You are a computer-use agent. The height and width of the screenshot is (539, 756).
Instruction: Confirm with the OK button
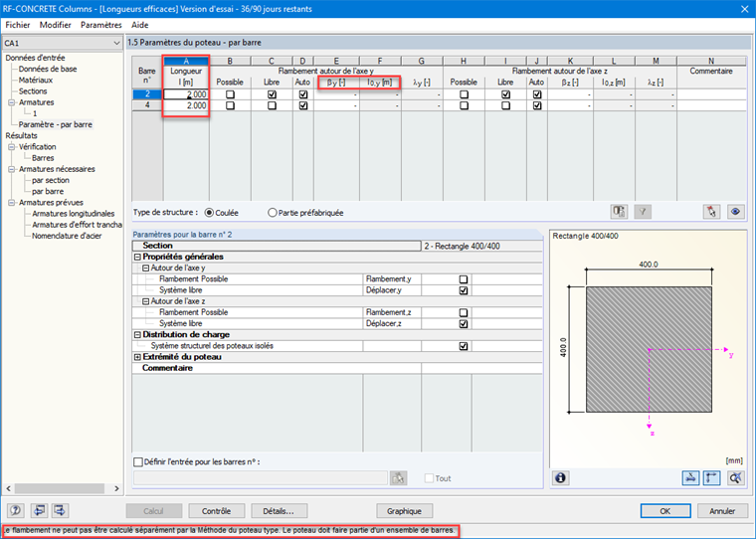pyautogui.click(x=665, y=510)
